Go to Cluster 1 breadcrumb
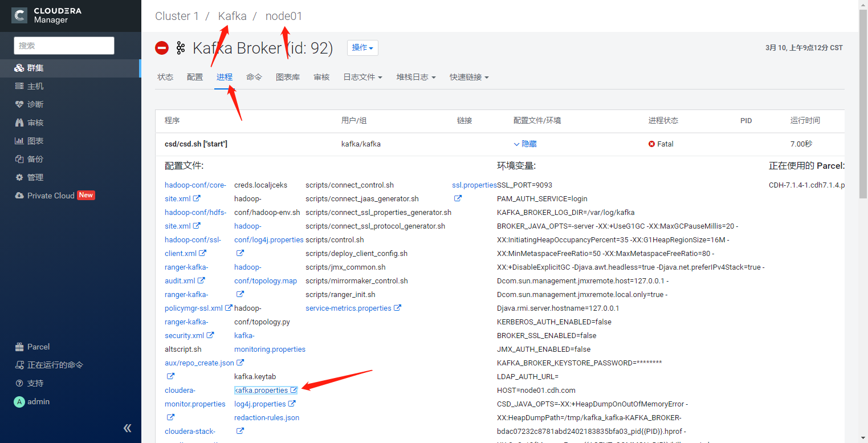Viewport: 868px width, 443px height. (x=177, y=16)
